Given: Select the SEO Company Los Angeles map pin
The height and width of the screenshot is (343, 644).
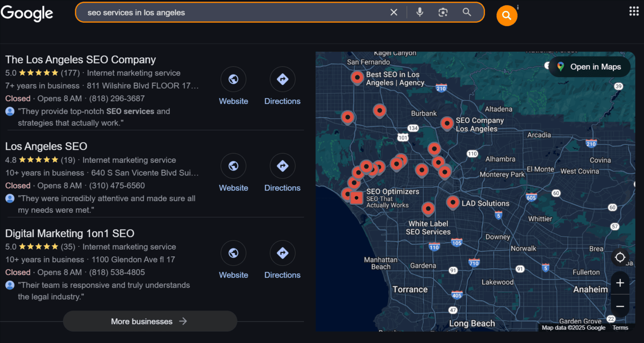Looking at the screenshot, I should [x=447, y=124].
